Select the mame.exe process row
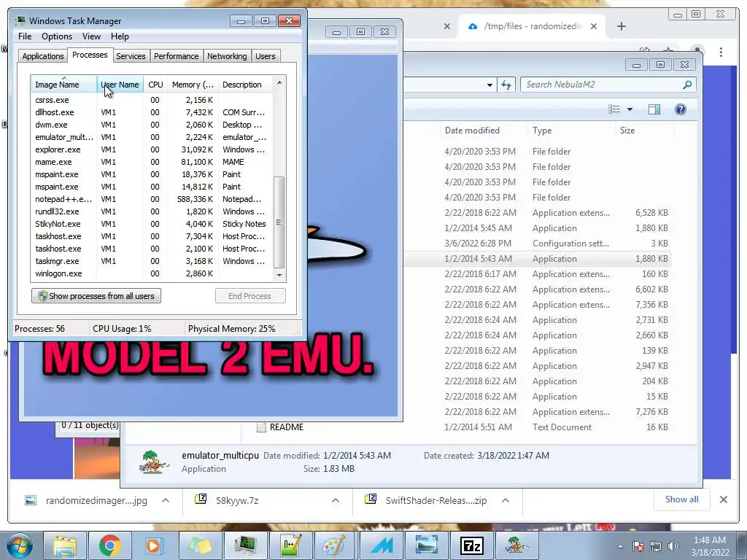Screen dimensions: 747x560 coord(152,162)
